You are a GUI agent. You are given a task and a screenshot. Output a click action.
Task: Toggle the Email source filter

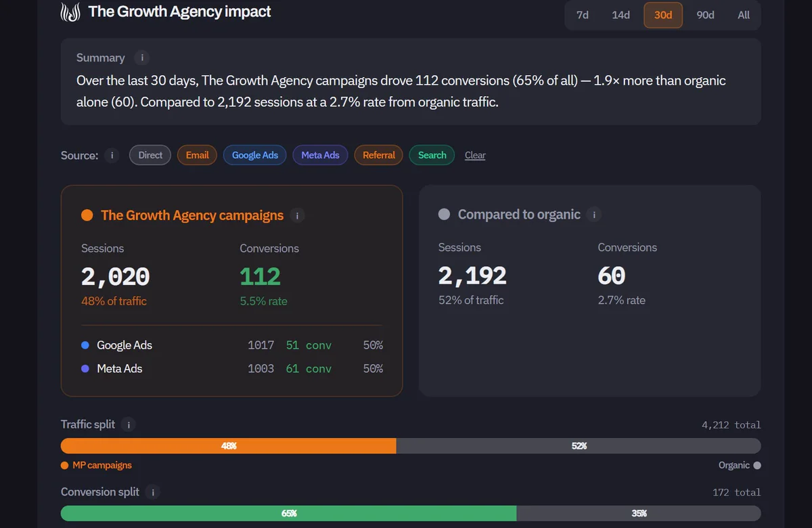[x=197, y=155]
